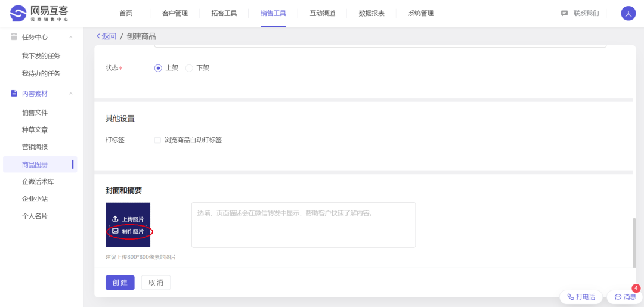Image resolution: width=644 pixels, height=307 pixels.
Task: Click the 打电话 button
Action: click(x=581, y=297)
